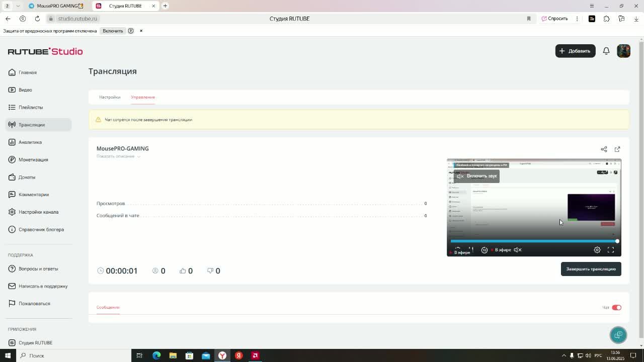Click the player seek bar

click(534, 241)
